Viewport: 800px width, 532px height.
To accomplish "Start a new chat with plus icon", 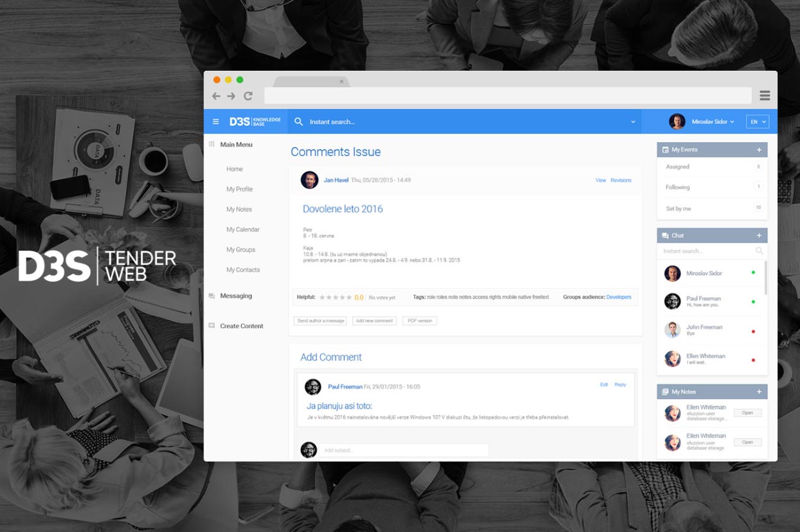I will [759, 236].
